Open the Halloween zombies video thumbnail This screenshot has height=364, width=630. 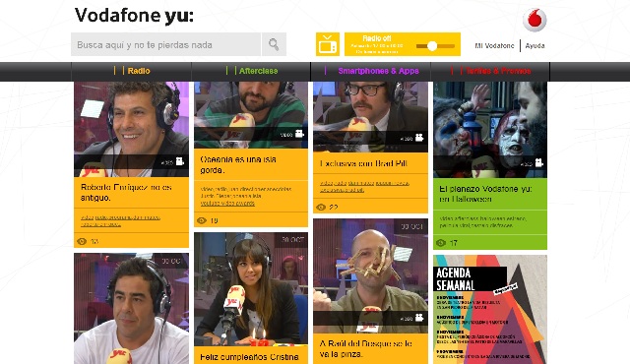pos(490,130)
